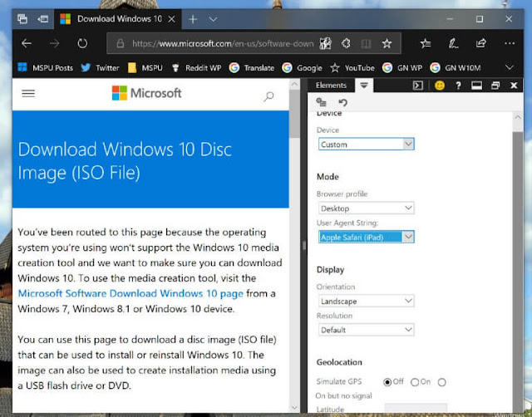The width and height of the screenshot is (532, 417).
Task: Close the DevTools panel
Action: pos(514,86)
